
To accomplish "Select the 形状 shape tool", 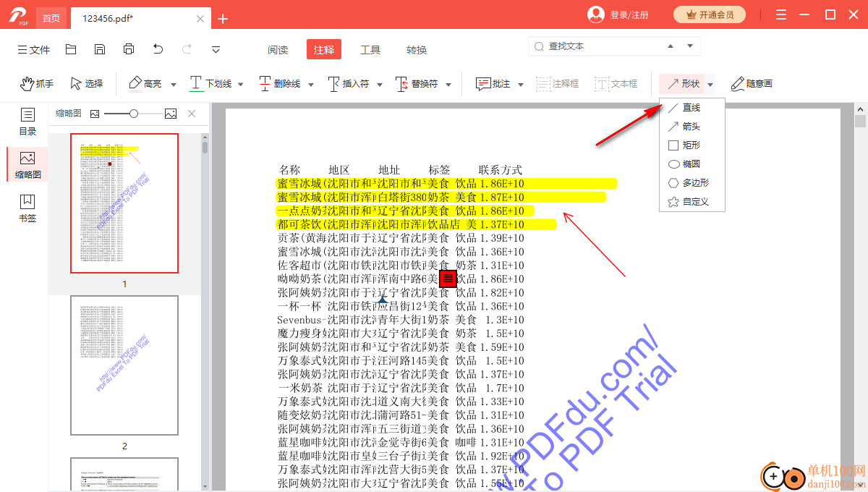I will [682, 84].
